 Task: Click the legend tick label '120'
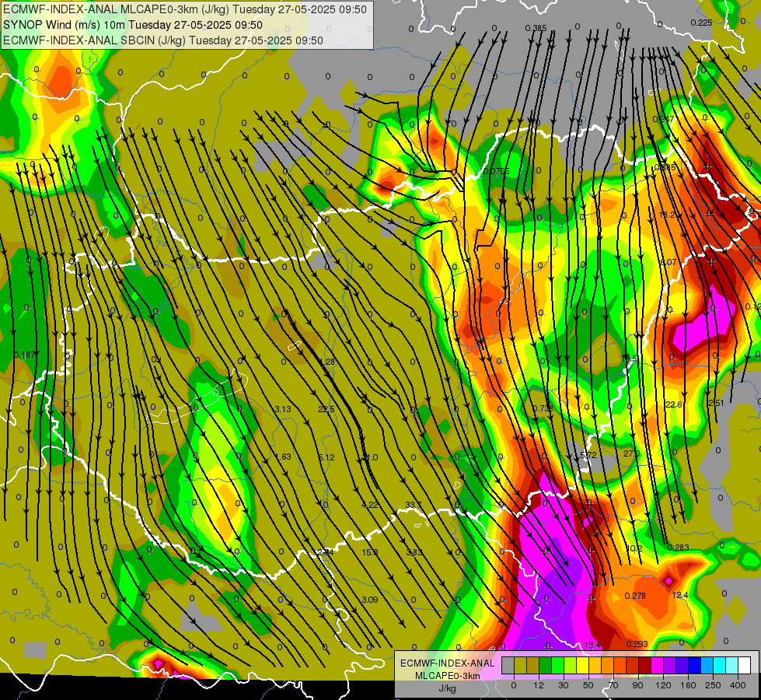(663, 685)
